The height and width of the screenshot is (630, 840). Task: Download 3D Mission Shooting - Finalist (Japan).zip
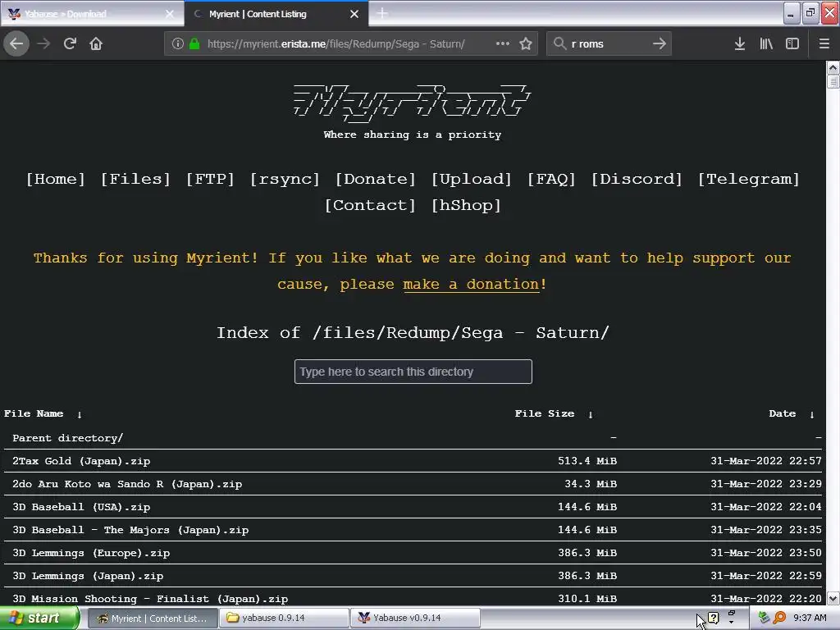(150, 599)
